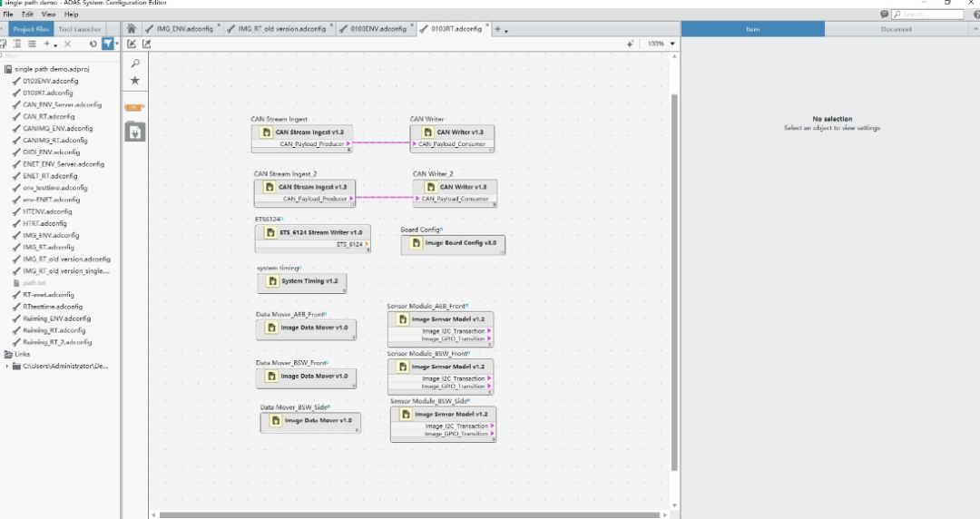The height and width of the screenshot is (519, 980).
Task: Open the canvas search magnifier tool
Action: point(135,64)
